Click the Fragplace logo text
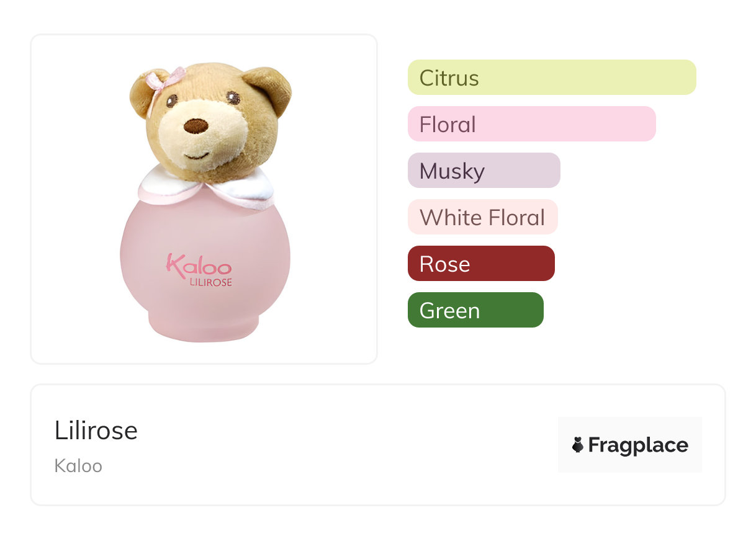The image size is (756, 536). 637,445
